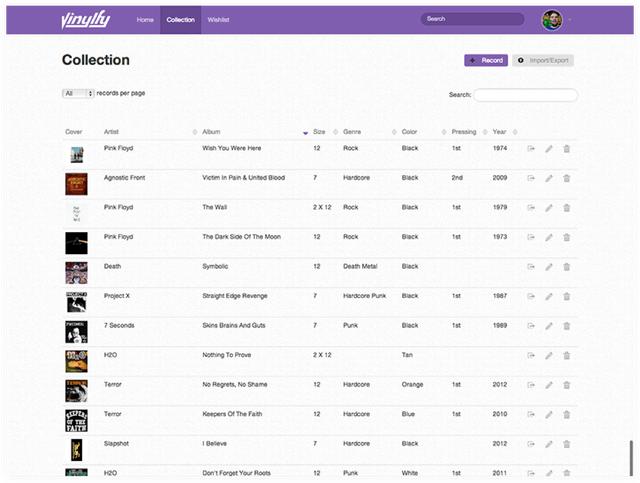Open the user avatar menu
This screenshot has width=640, height=483.
(552, 19)
